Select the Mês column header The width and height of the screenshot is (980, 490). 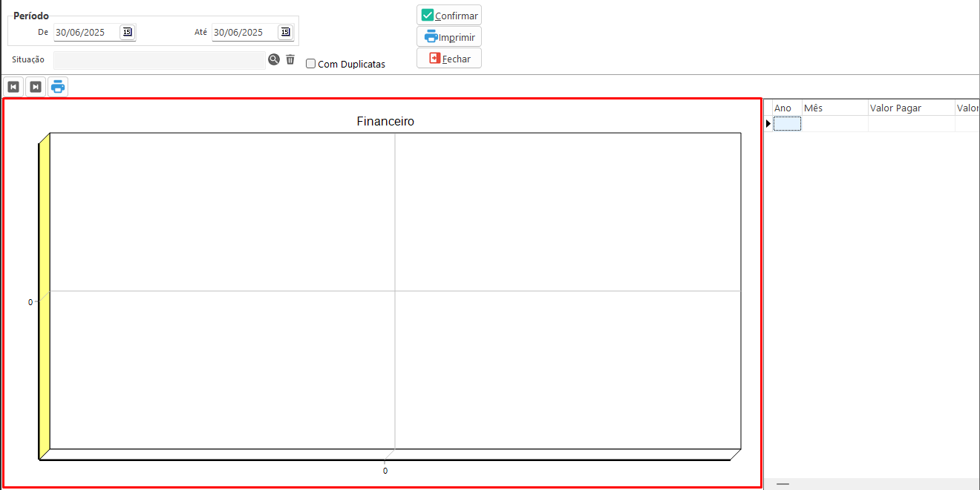point(834,108)
